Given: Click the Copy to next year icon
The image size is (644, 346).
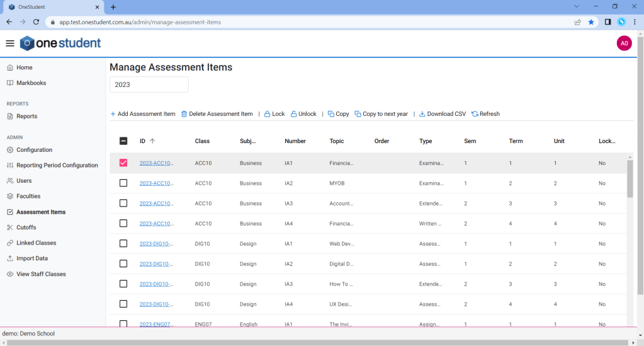Looking at the screenshot, I should click(358, 114).
